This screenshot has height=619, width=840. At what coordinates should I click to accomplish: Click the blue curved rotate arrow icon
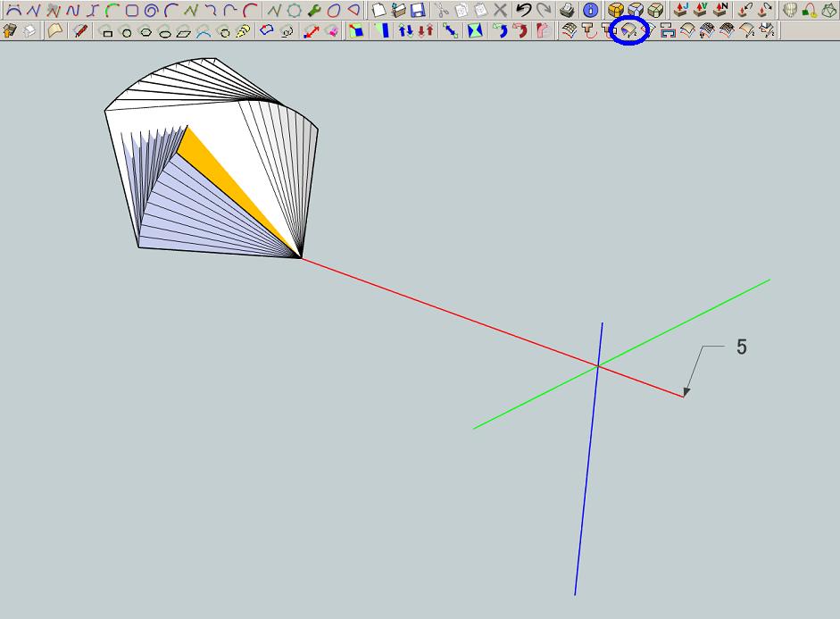coord(501,30)
